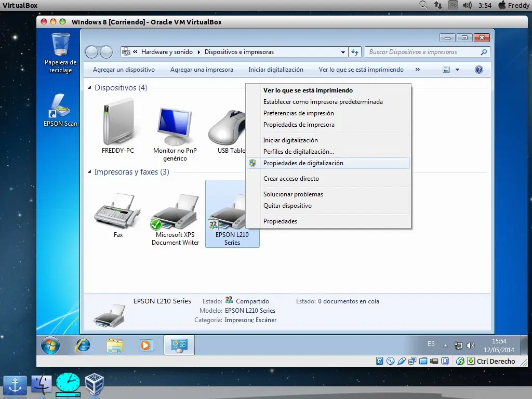532x399 pixels.
Task: Open File Explorer from the taskbar
Action: [x=115, y=345]
